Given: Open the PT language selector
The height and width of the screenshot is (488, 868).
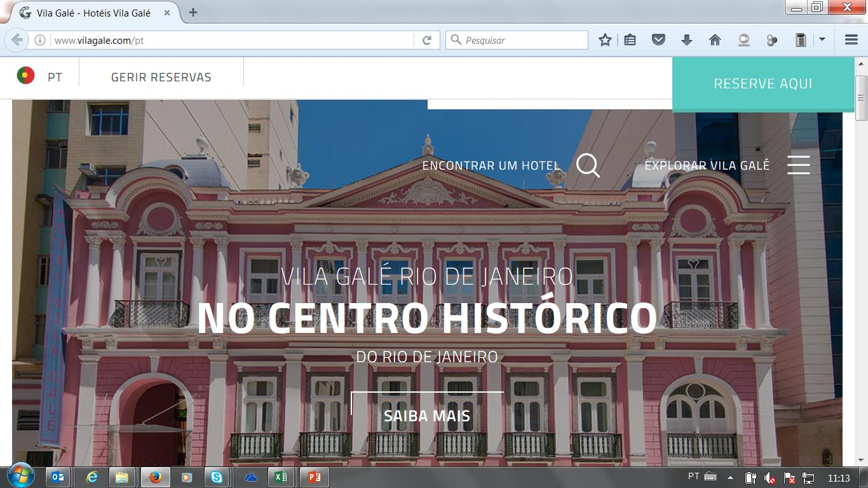Looking at the screenshot, I should pos(55,77).
